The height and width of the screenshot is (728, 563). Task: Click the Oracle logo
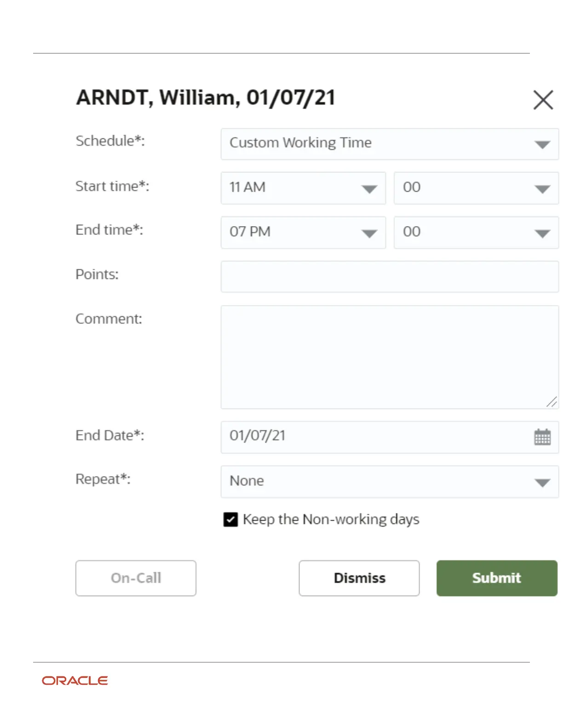75,681
